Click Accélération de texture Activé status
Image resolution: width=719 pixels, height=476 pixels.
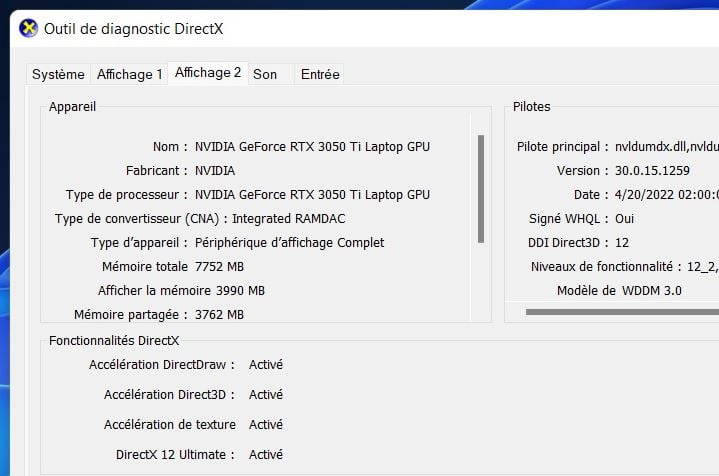(266, 425)
